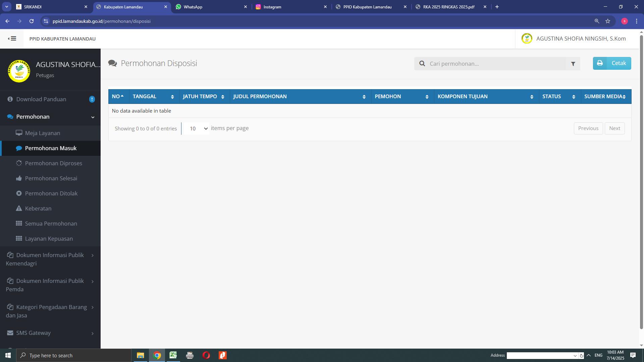Open the printer app in taskbar

[190, 355]
